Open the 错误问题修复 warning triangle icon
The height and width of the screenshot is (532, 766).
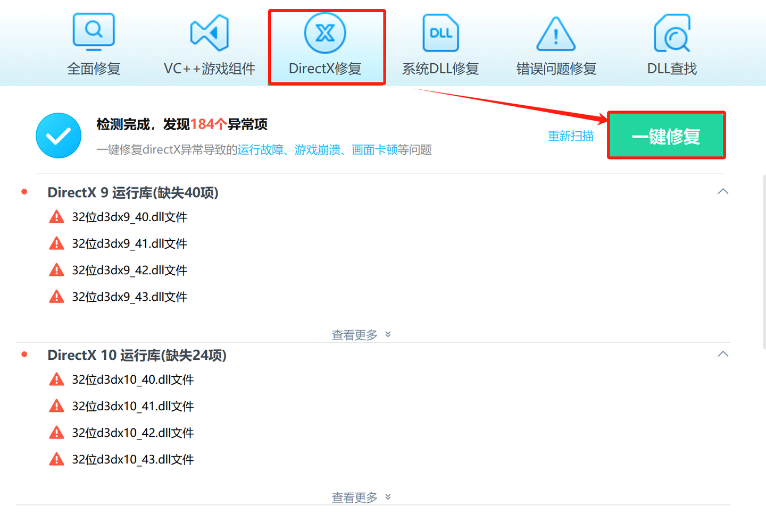coord(555,33)
